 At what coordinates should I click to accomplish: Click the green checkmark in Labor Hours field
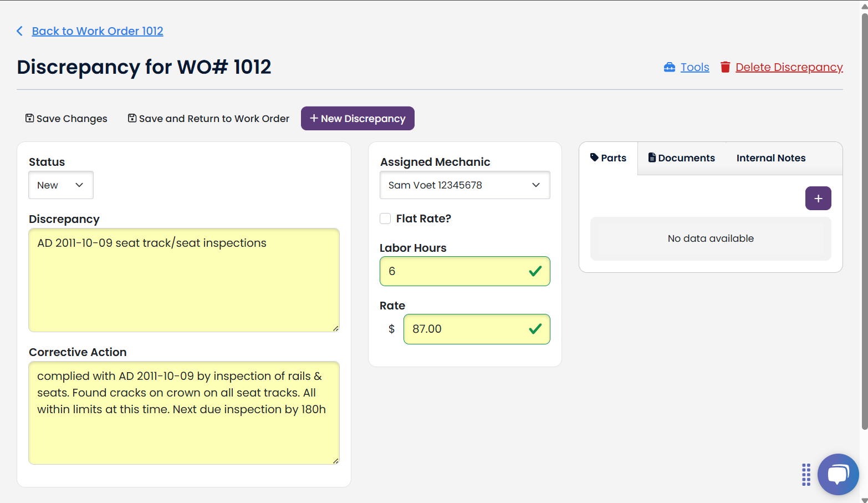coord(535,271)
